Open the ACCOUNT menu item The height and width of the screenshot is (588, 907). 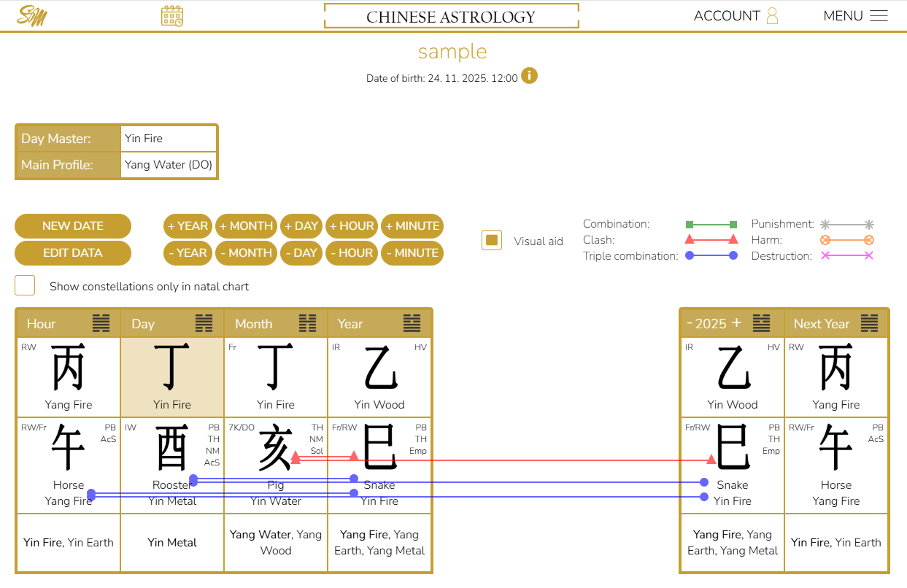point(727,15)
